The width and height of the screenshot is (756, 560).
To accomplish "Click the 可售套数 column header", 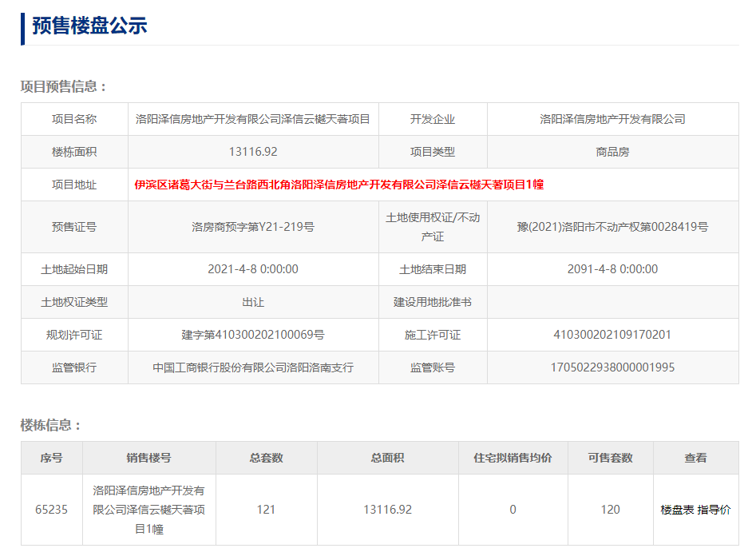I will point(611,458).
